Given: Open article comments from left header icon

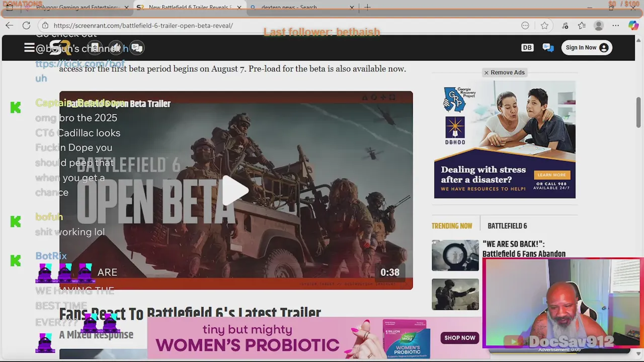Looking at the screenshot, I should 137,48.
